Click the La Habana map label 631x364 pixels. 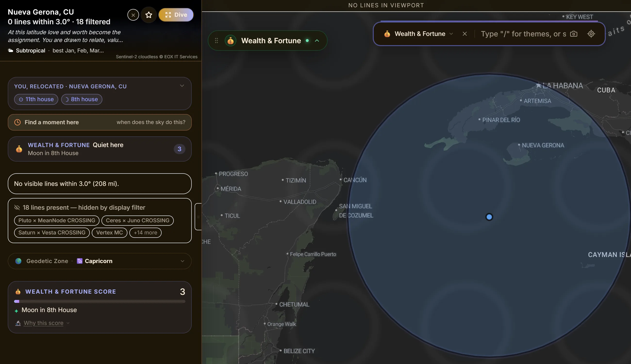coord(563,86)
